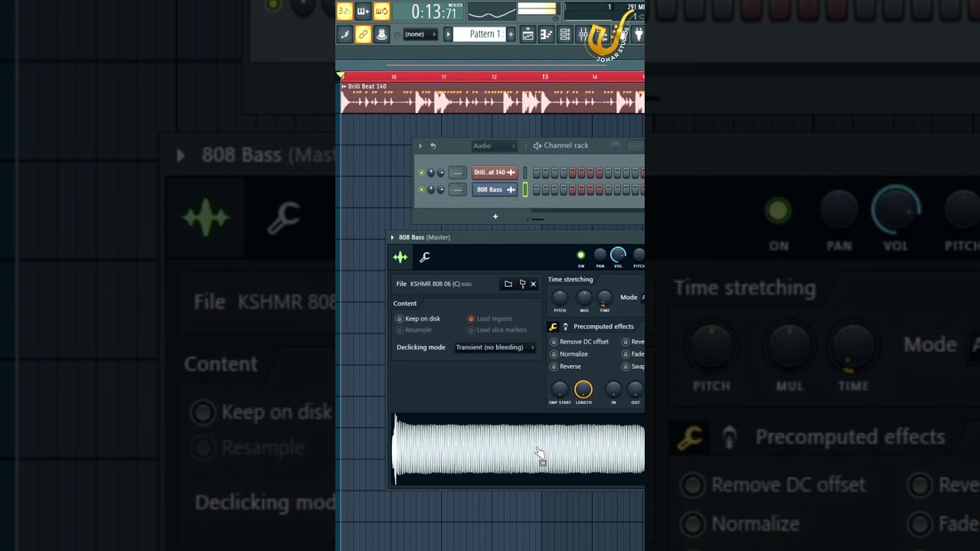Adjust the VOL knob in 808 Bass window
The image size is (980, 551).
pos(618,255)
